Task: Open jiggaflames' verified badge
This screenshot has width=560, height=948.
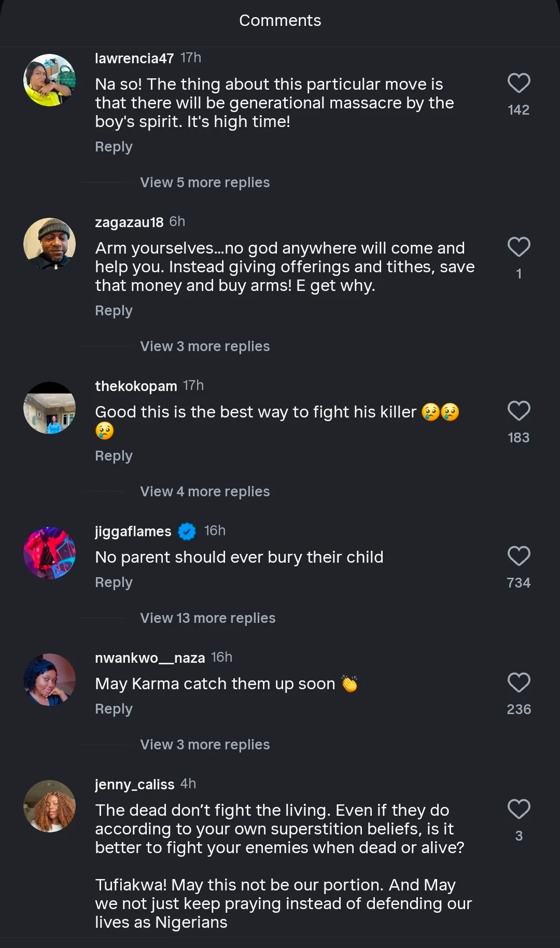Action: [187, 532]
